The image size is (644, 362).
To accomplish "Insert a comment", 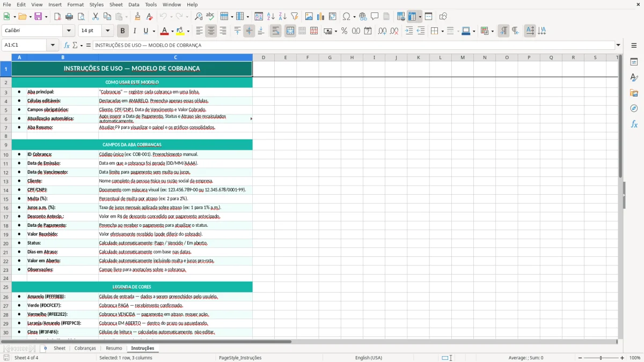I will coord(375,17).
